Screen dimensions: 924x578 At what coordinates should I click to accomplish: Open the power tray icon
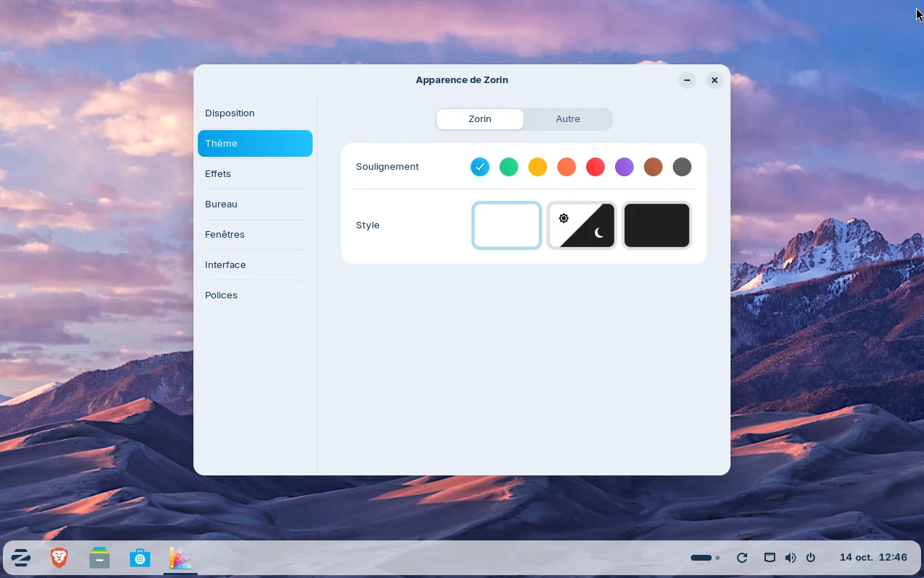point(811,558)
